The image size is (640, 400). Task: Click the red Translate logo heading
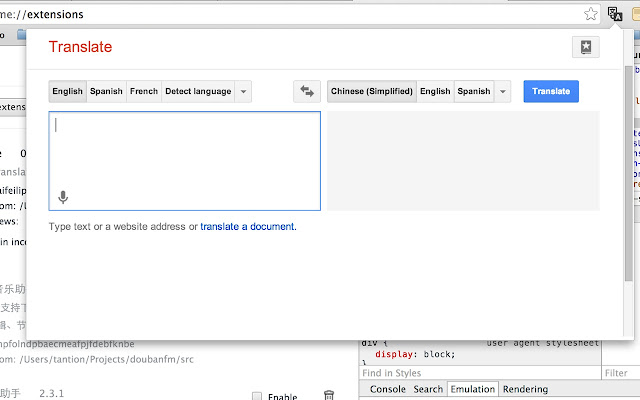tap(80, 47)
